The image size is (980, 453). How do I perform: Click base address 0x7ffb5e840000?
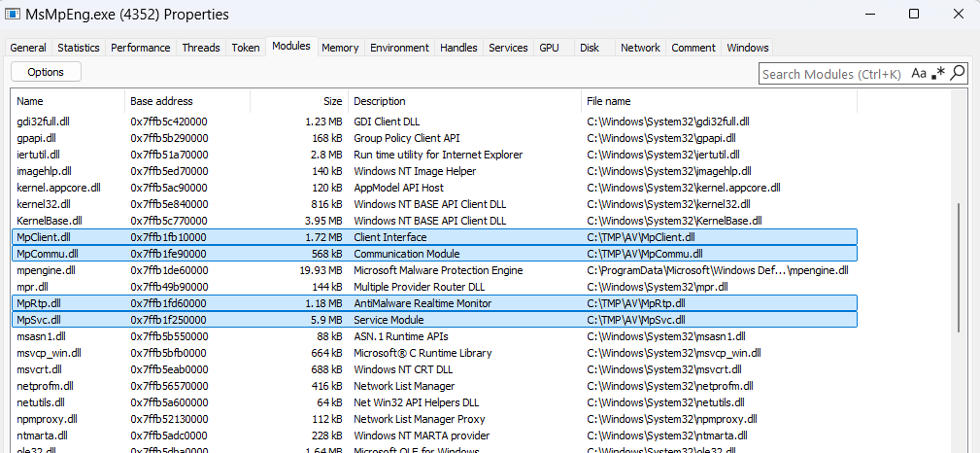tap(169, 204)
